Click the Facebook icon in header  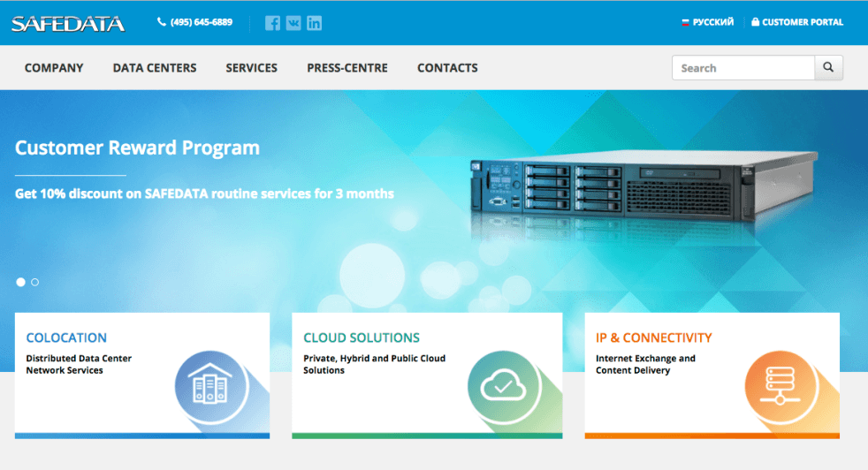[x=272, y=23]
